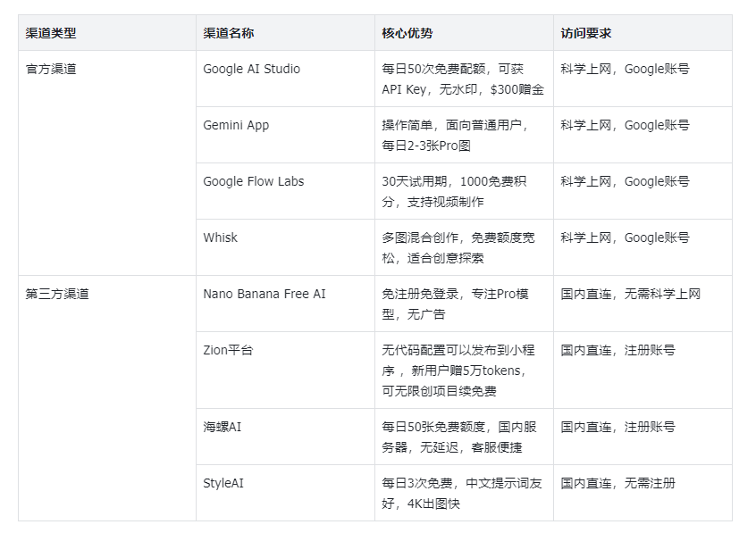The height and width of the screenshot is (533, 756).
Task: Click the Zion平台 cell
Action: pyautogui.click(x=285, y=371)
